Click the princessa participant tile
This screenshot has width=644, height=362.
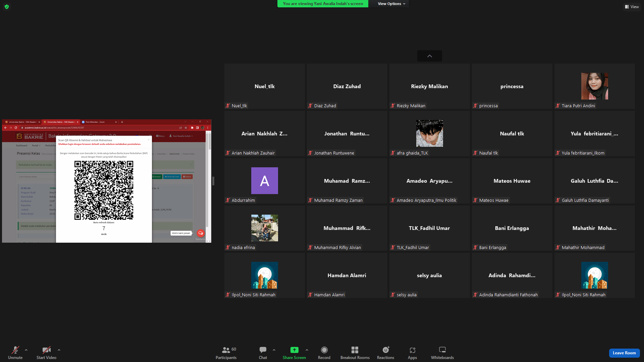pyautogui.click(x=512, y=86)
